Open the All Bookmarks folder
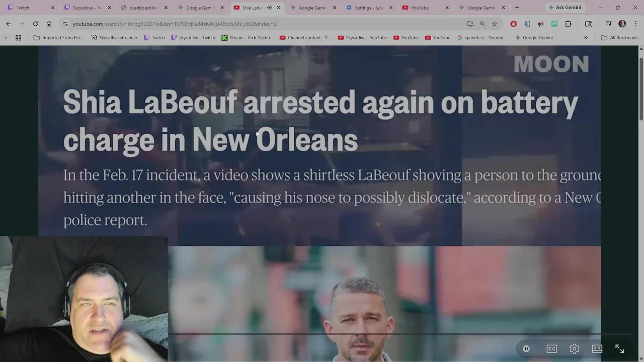Image resolution: width=644 pixels, height=362 pixels. [619, 38]
